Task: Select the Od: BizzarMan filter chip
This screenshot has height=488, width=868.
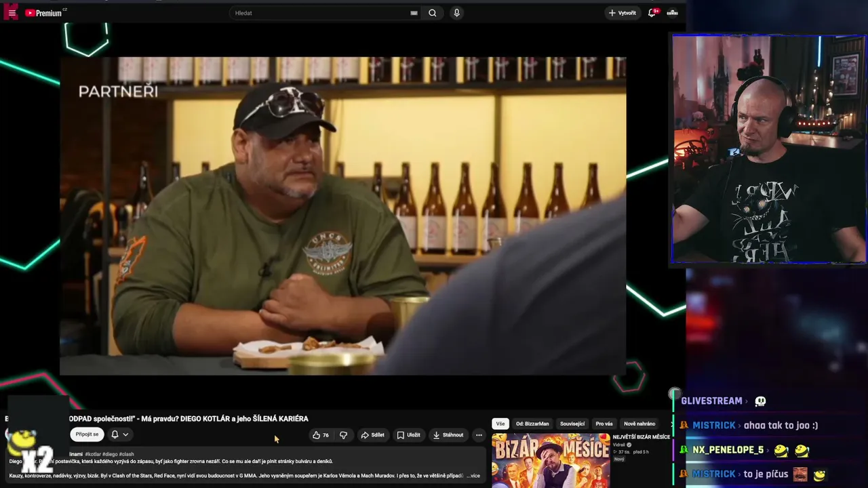Action: 532,424
